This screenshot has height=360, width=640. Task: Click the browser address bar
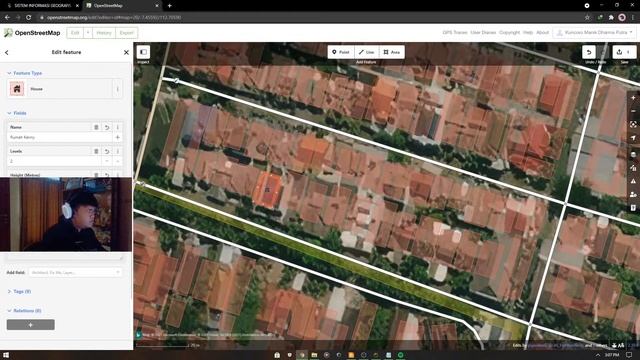(x=310, y=18)
